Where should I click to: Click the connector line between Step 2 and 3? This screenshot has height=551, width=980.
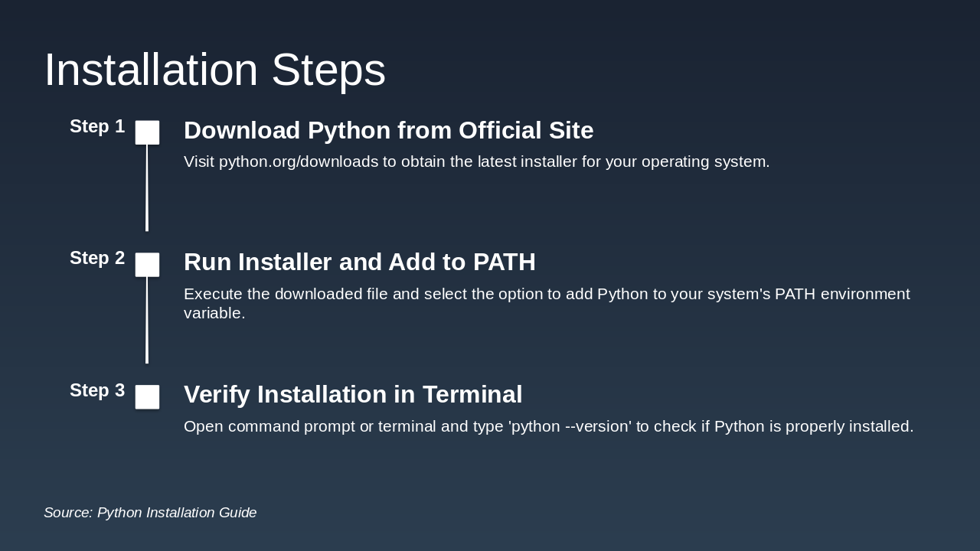click(x=147, y=320)
